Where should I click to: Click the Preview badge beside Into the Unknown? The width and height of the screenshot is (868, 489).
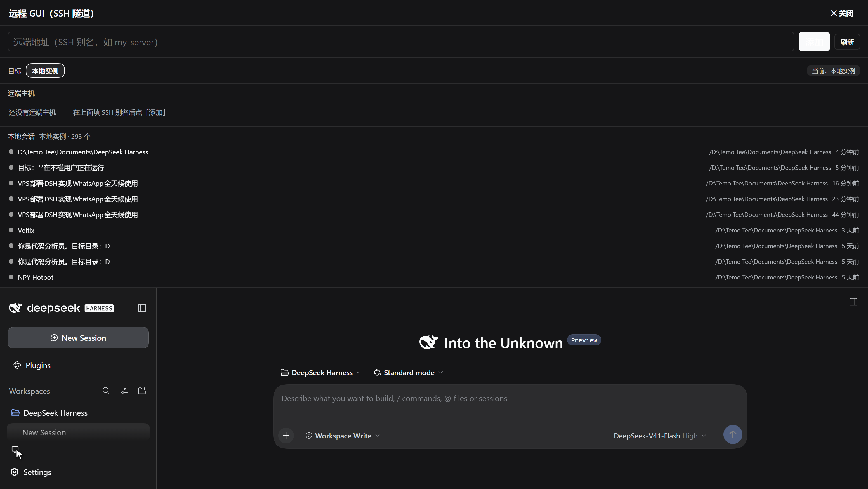point(584,340)
